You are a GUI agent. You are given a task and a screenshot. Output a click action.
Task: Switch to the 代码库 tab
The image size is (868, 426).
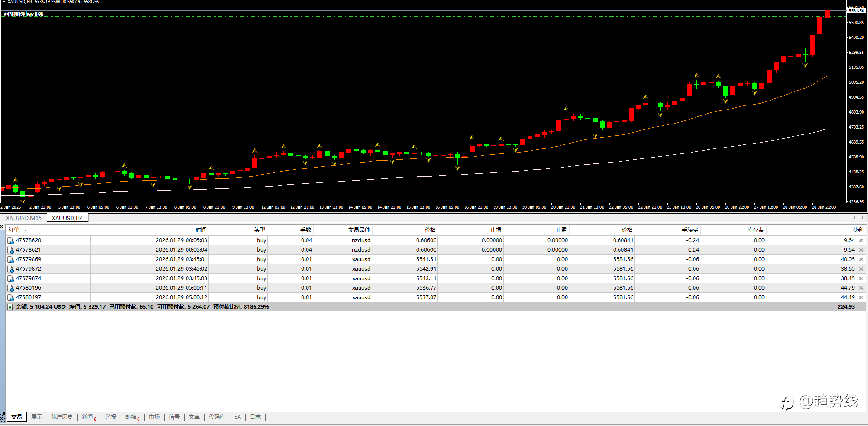click(217, 417)
